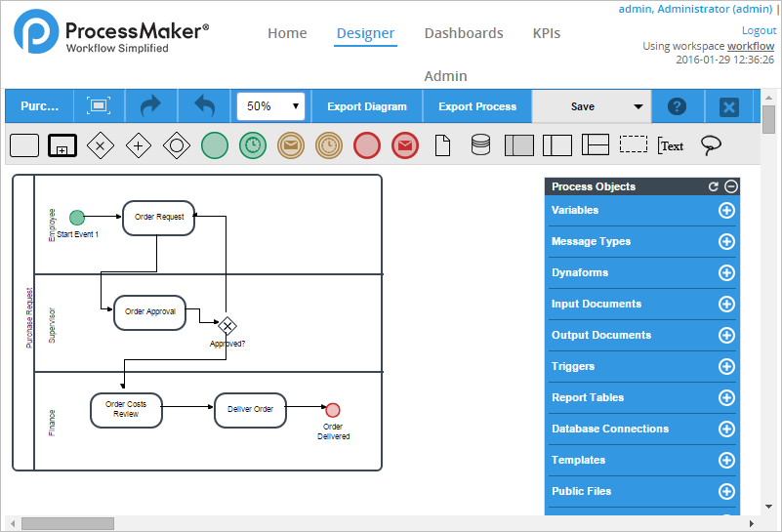The height and width of the screenshot is (532, 782).
Task: Choose the data store cylinder icon
Action: pyautogui.click(x=480, y=145)
